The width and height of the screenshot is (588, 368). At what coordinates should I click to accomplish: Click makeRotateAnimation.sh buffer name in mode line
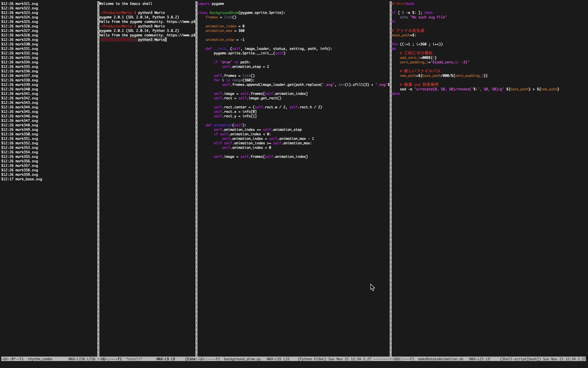tap(441, 359)
